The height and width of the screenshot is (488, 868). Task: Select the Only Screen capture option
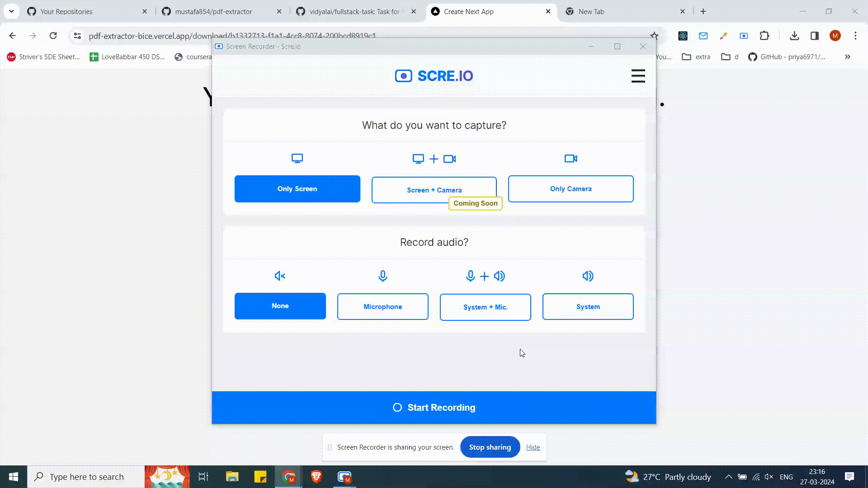click(x=297, y=189)
